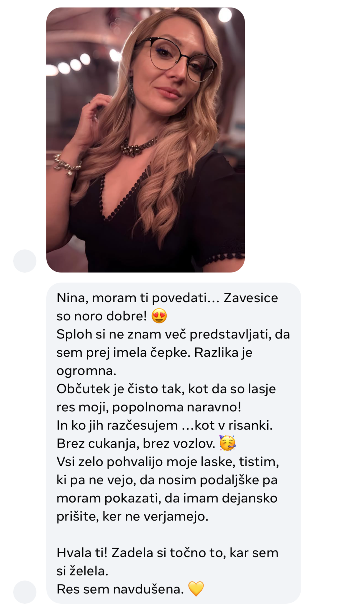Image resolution: width=364 pixels, height=608 pixels.
Task: Click the text 'prišite, ker ne verjamejo.'
Action: coord(133,516)
